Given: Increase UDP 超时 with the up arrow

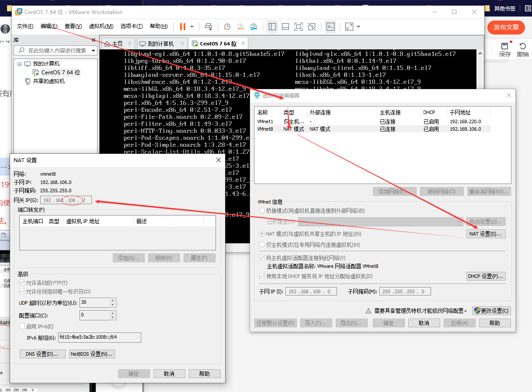Looking at the screenshot, I should pos(113,300).
